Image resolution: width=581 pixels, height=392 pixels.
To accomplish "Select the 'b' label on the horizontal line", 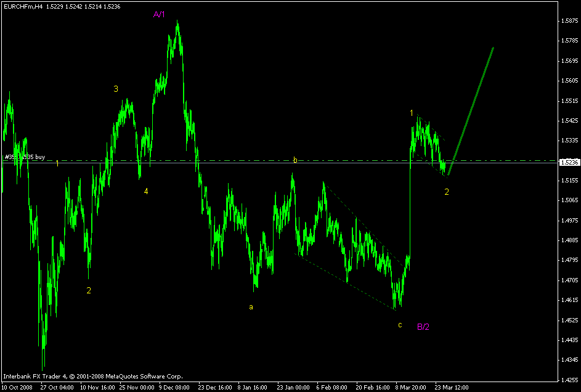I will [x=295, y=160].
